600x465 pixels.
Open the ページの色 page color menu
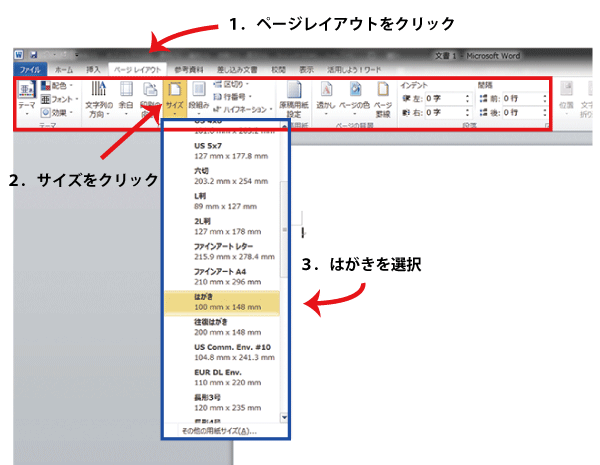(x=354, y=98)
